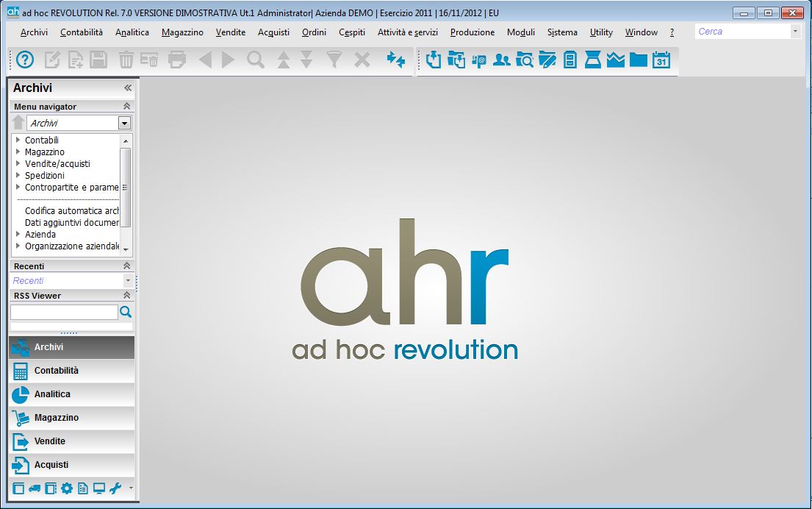Expand the Contabili tree node

(18, 140)
